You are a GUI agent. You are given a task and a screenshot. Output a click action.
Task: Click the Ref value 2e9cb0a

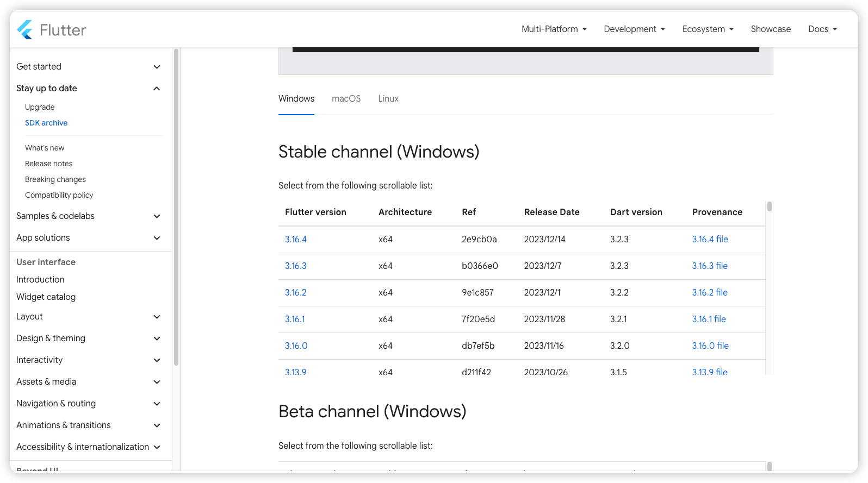point(479,239)
